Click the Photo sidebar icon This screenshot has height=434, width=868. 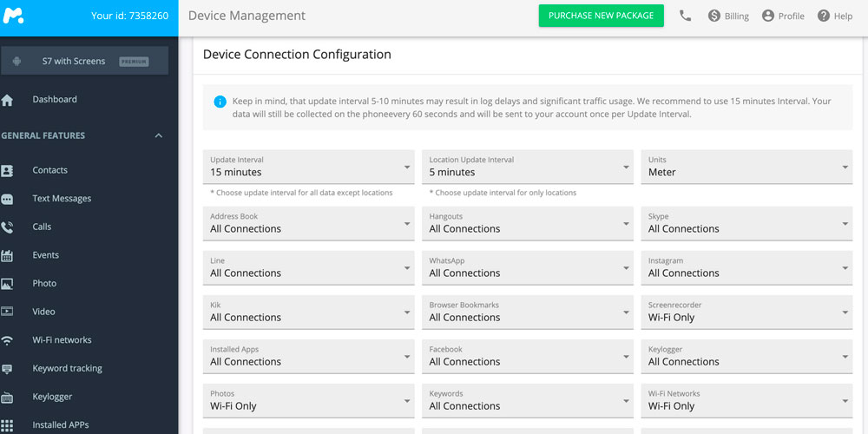coord(7,284)
